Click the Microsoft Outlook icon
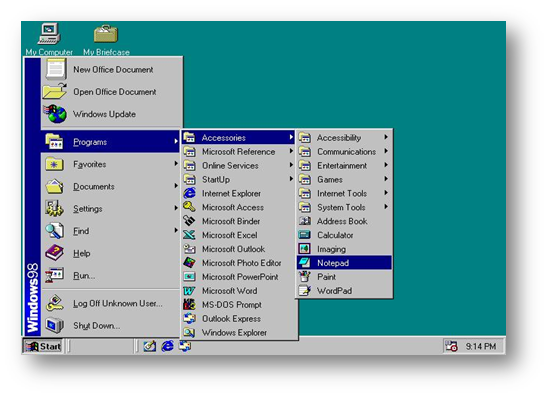The height and width of the screenshot is (397, 548). pos(189,249)
